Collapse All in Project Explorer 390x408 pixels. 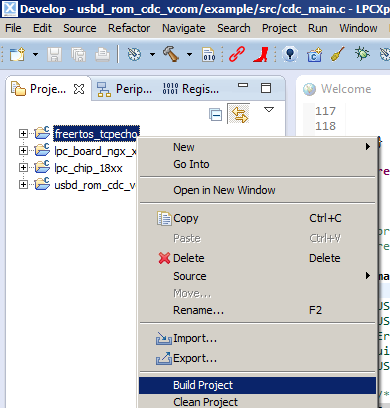[x=215, y=115]
